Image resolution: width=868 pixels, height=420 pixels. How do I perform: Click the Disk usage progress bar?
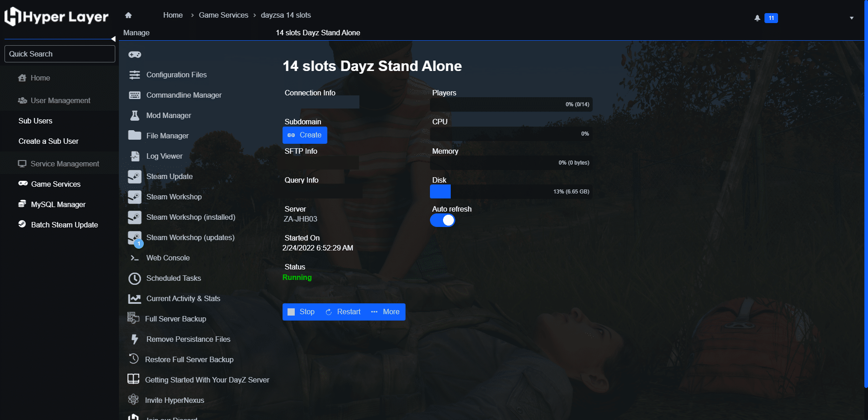[511, 192]
